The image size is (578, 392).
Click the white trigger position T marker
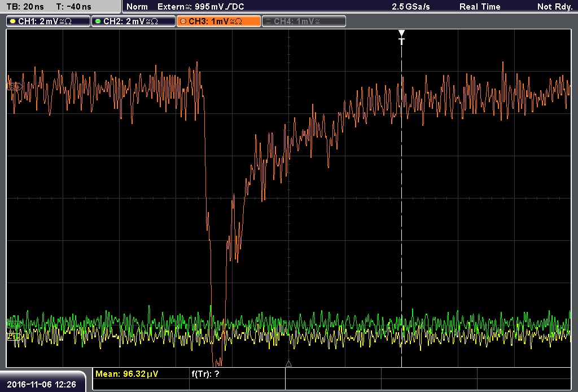[401, 38]
